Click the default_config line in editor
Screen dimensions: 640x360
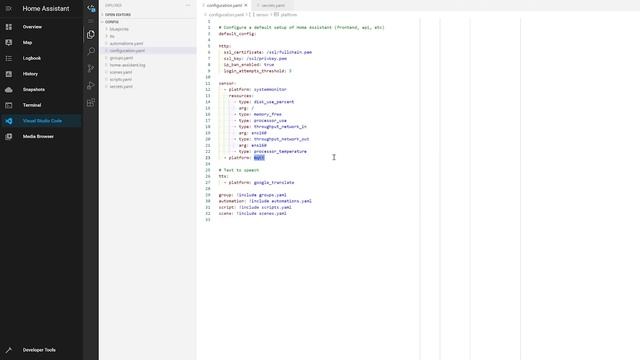(237, 34)
